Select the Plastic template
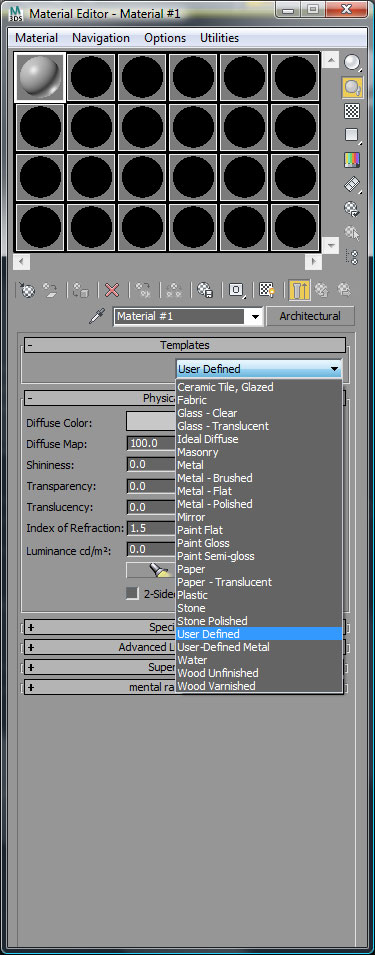The width and height of the screenshot is (375, 955). 259,595
